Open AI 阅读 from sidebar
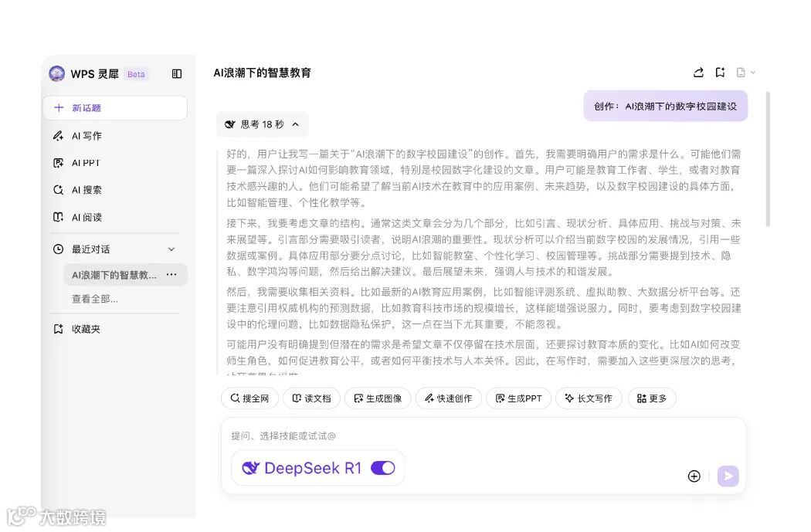Image resolution: width=811 pixels, height=532 pixels. (79, 217)
